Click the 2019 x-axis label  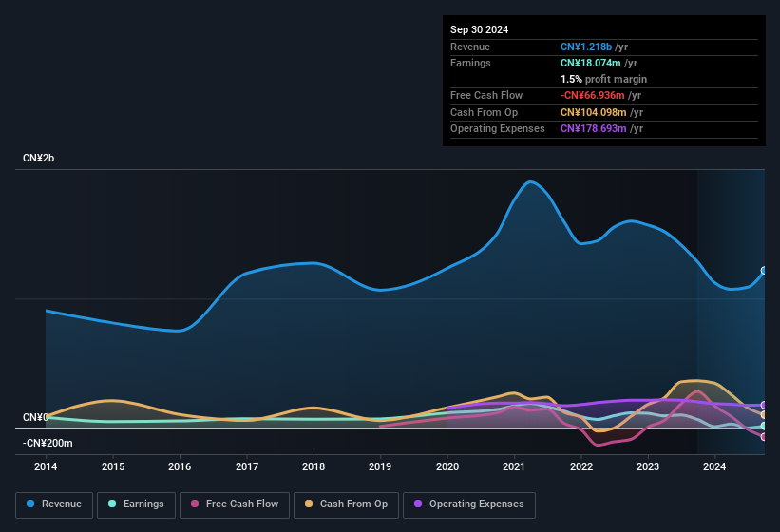coord(380,466)
